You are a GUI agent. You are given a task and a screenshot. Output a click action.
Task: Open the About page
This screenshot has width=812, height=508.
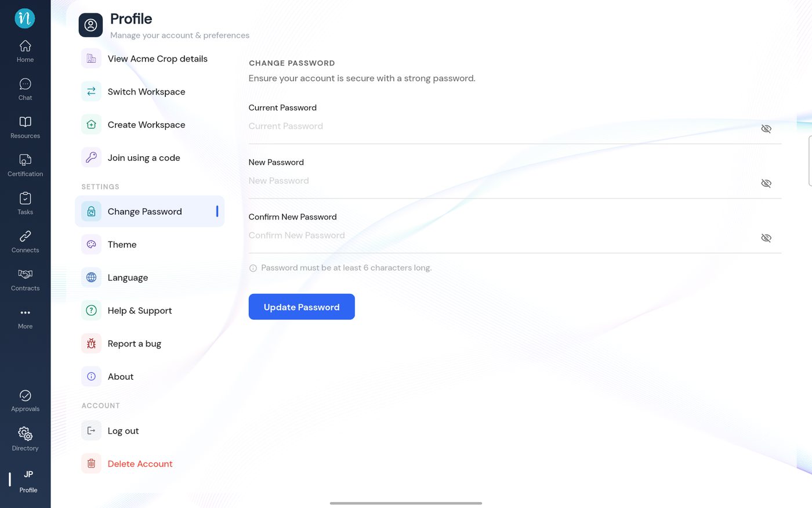point(150,377)
